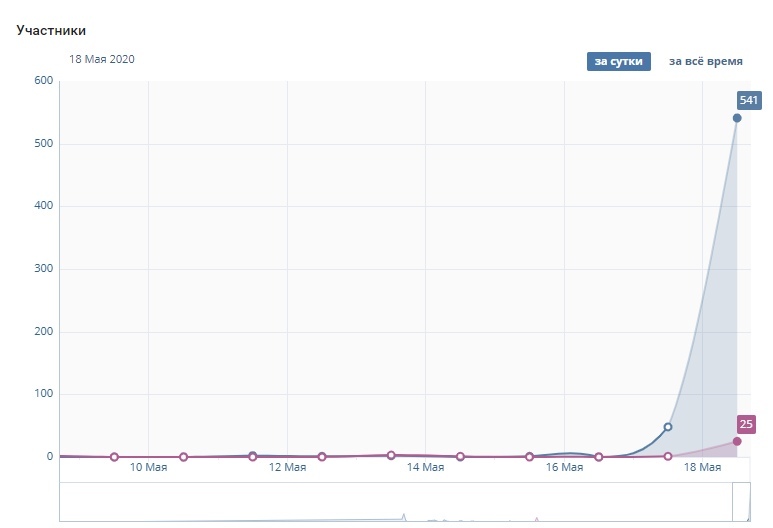This screenshot has height=528, width=773.
Task: Click the range selector handle in overview strip
Action: point(741,502)
